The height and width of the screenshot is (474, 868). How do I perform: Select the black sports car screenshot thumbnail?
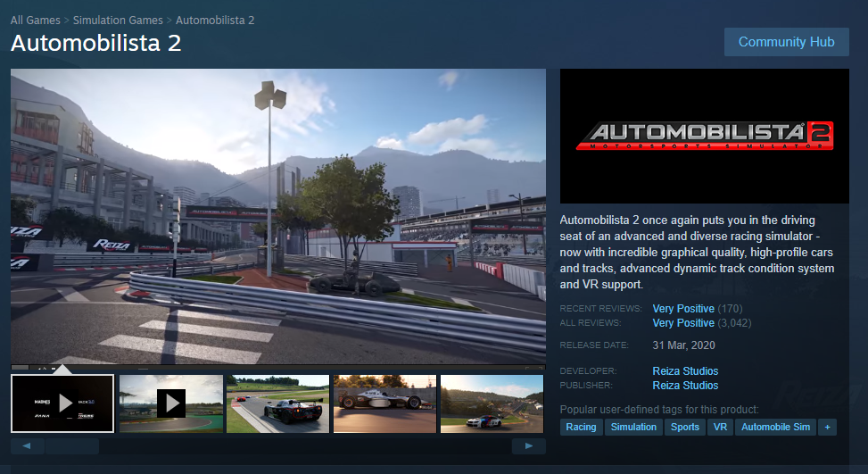tap(278, 403)
